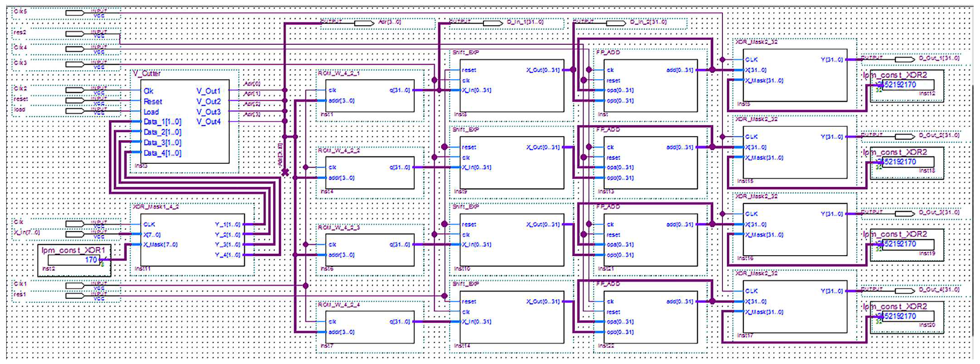Click the Clk5 input pin symbol
980x364 pixels.
pyautogui.click(x=75, y=13)
